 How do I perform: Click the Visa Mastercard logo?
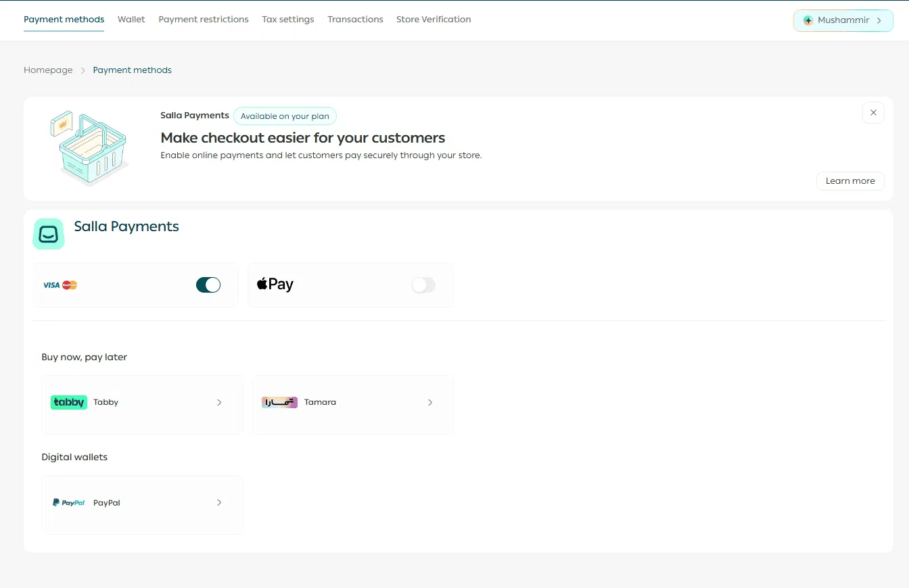point(60,285)
